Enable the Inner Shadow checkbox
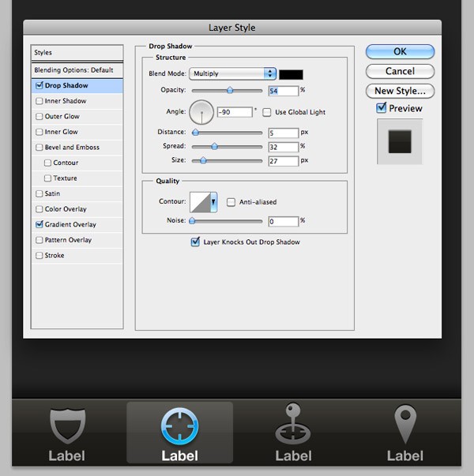 [39, 101]
